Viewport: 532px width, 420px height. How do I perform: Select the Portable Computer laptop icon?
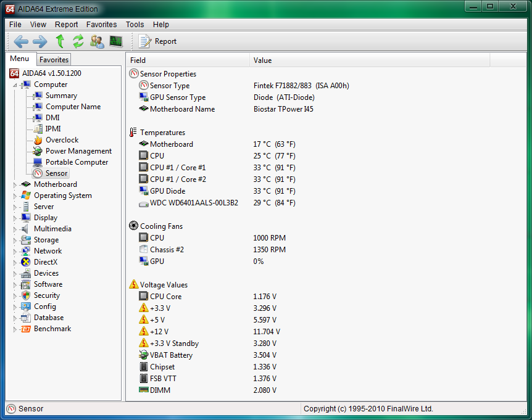[38, 162]
